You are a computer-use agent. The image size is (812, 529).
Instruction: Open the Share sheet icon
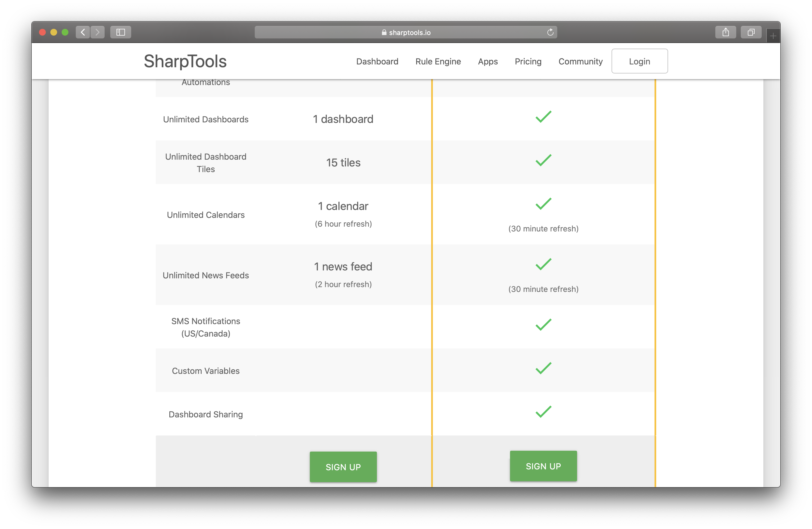click(x=725, y=32)
